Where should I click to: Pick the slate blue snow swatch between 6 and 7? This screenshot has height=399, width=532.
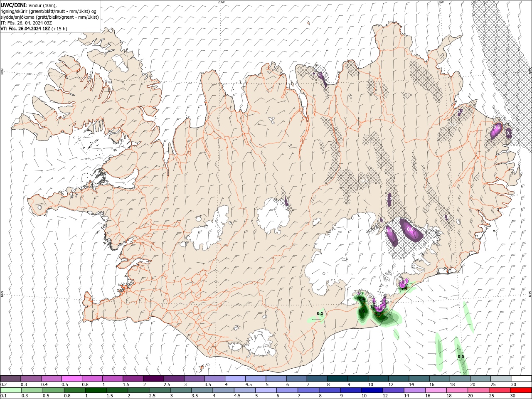point(297,378)
